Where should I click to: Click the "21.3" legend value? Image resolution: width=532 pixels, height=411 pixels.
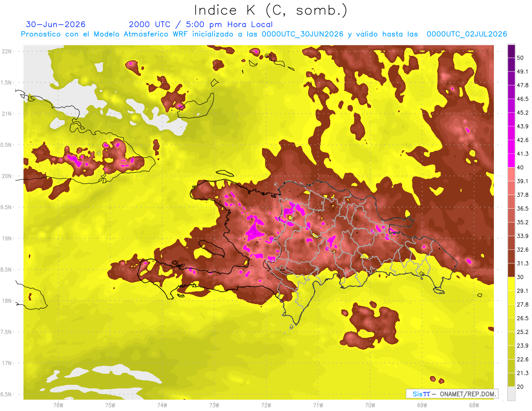coord(523,373)
